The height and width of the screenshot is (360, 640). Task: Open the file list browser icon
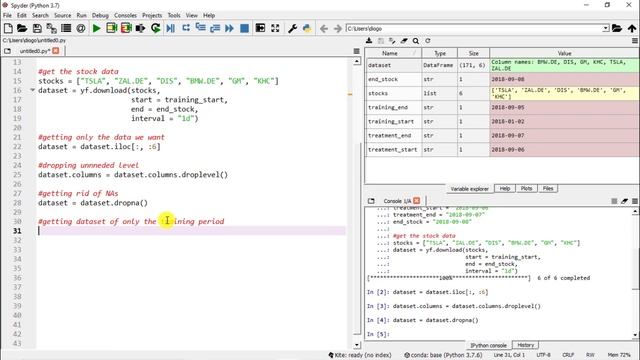tap(66, 28)
